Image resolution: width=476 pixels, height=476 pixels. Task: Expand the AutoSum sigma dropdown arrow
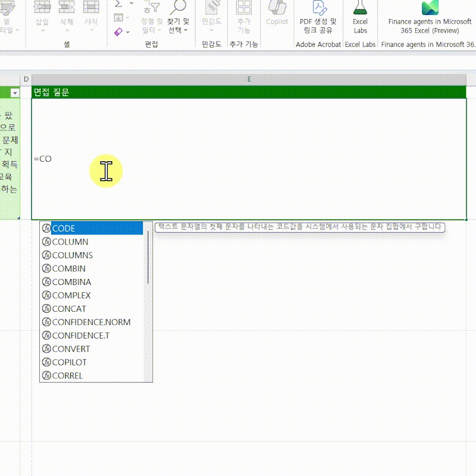[x=130, y=4]
